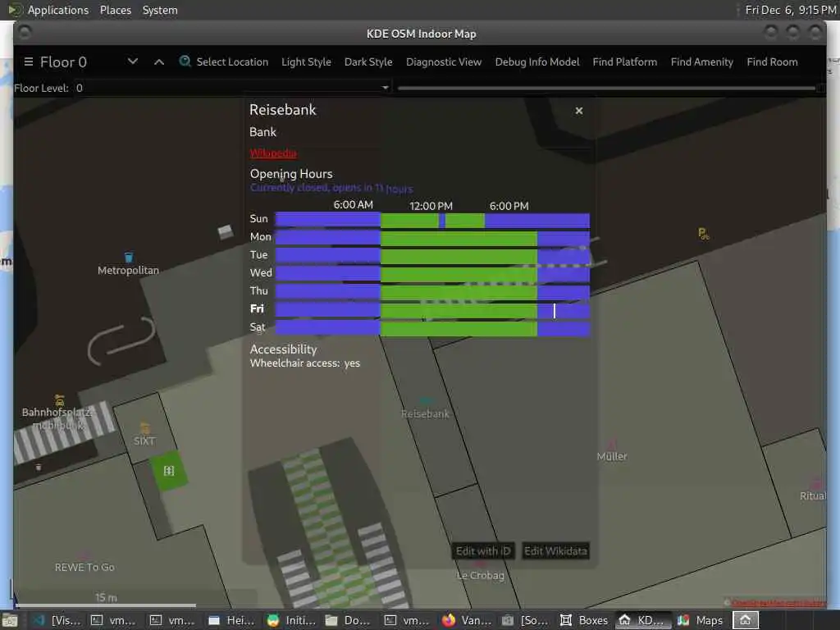The image size is (840, 630).
Task: Click the parking icon on map
Action: pyautogui.click(x=703, y=234)
